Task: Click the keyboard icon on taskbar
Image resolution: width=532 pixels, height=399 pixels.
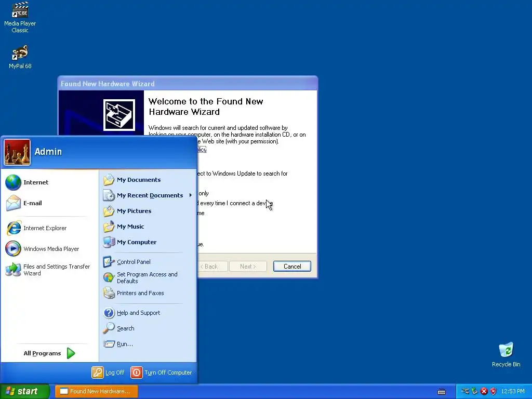Action: (442, 392)
